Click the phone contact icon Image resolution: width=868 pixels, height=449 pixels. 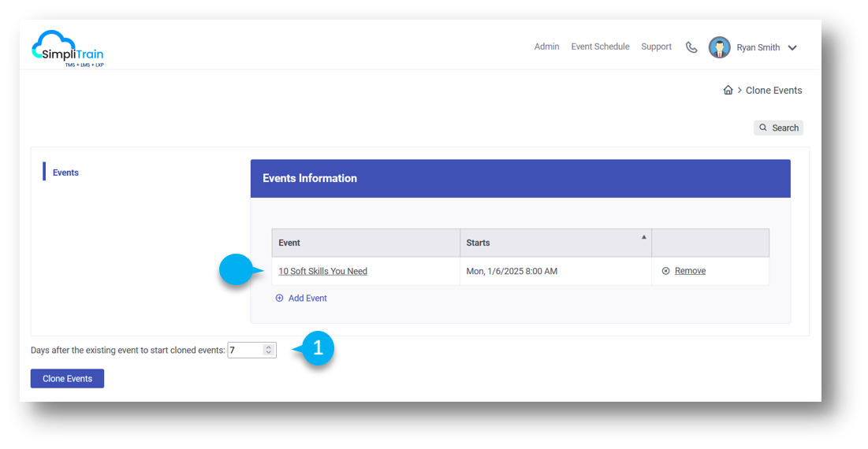click(691, 47)
